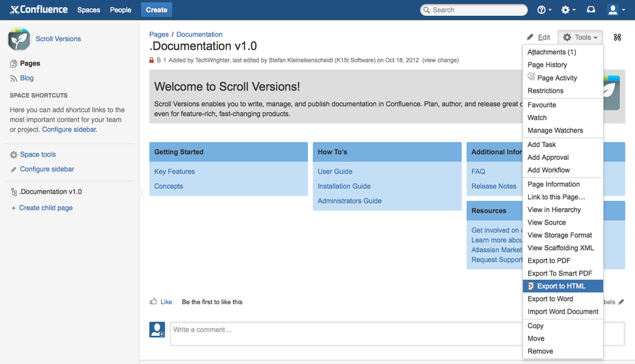Select Add Workflow menu entry
The image size is (635, 364).
click(563, 170)
